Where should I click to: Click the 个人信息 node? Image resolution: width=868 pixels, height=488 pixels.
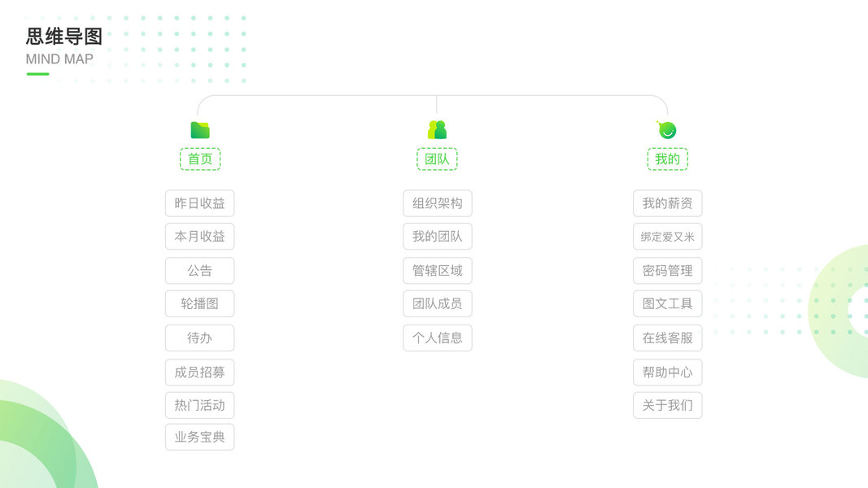coord(438,338)
